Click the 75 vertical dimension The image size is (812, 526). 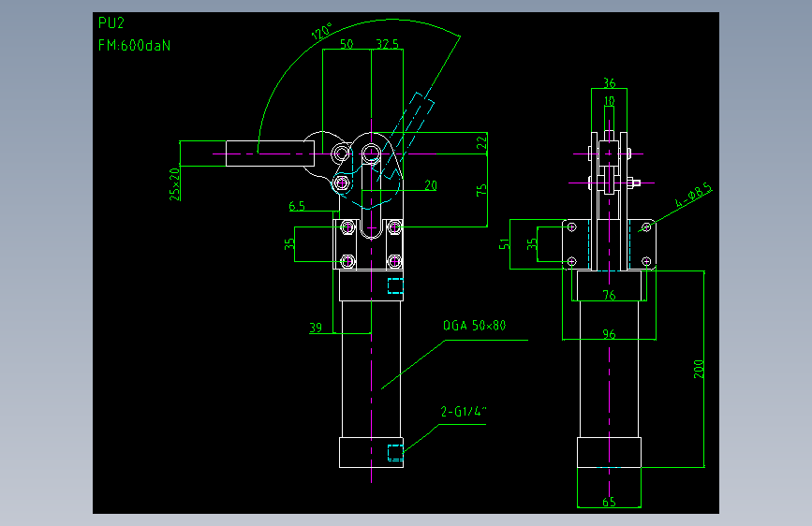pyautogui.click(x=481, y=190)
